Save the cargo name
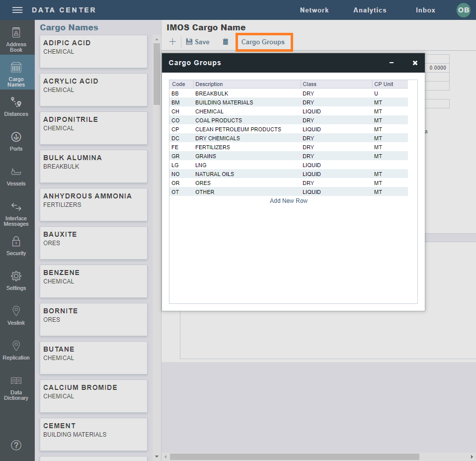476x461 pixels. click(197, 42)
